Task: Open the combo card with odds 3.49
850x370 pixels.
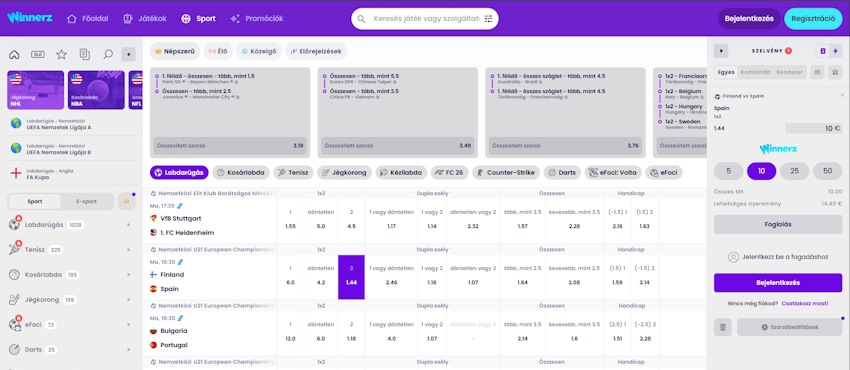Action: coord(397,112)
